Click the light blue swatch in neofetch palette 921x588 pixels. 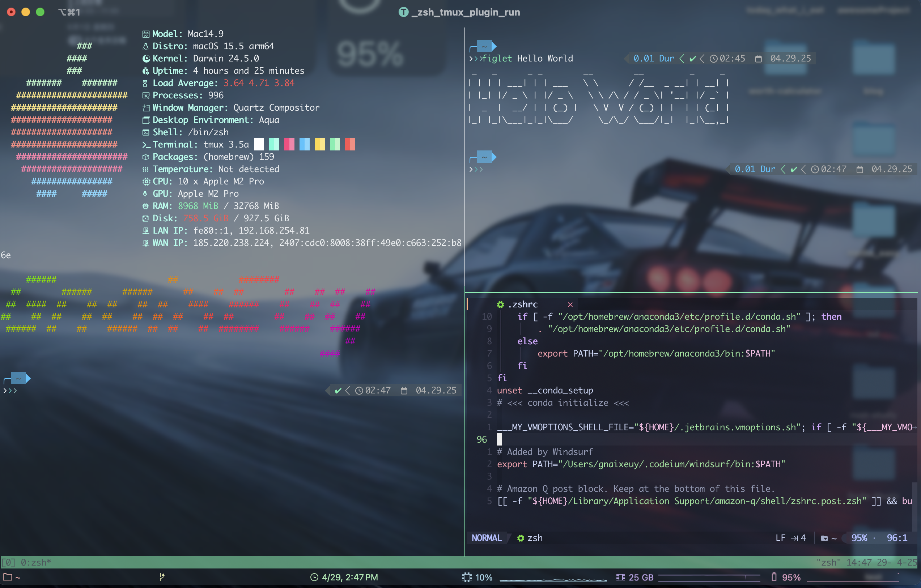pos(305,145)
